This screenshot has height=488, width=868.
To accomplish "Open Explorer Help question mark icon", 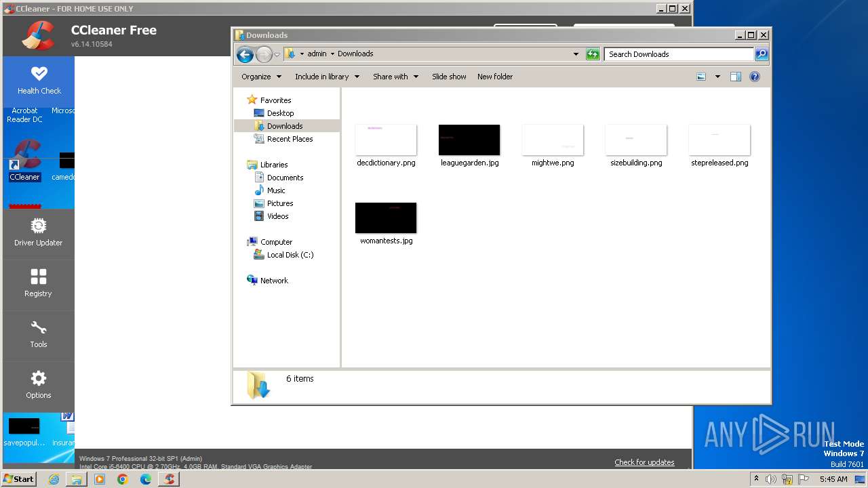I will click(x=755, y=77).
